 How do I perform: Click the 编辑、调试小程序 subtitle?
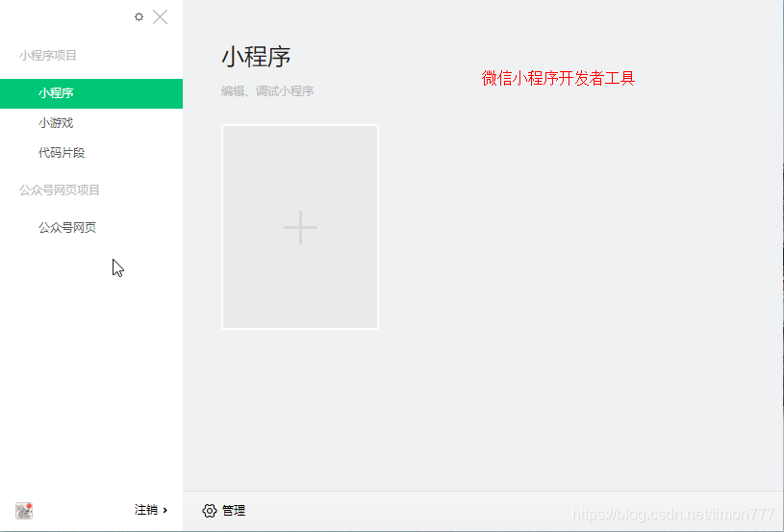(x=267, y=91)
